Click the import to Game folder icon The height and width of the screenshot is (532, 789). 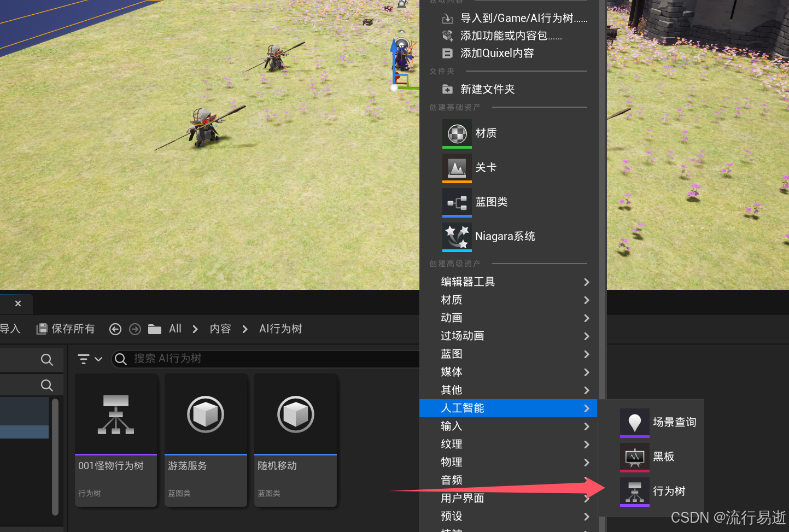click(447, 19)
